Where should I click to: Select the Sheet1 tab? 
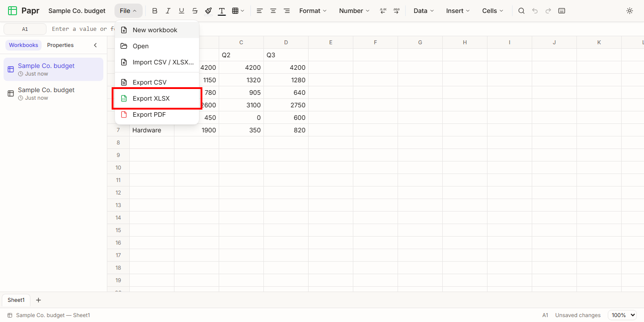point(16,300)
